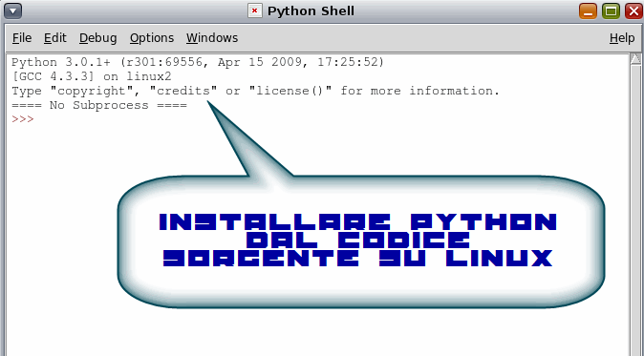Open the Windows menu
The image size is (644, 356).
click(212, 38)
